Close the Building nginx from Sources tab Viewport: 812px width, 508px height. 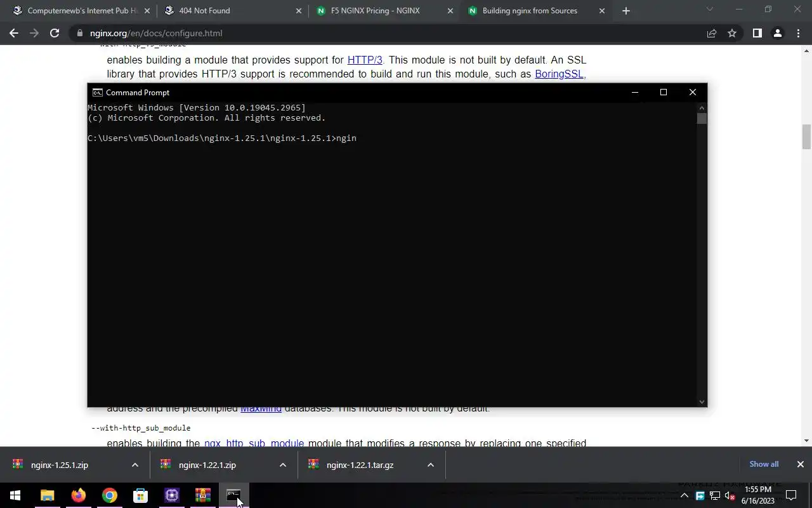click(602, 11)
